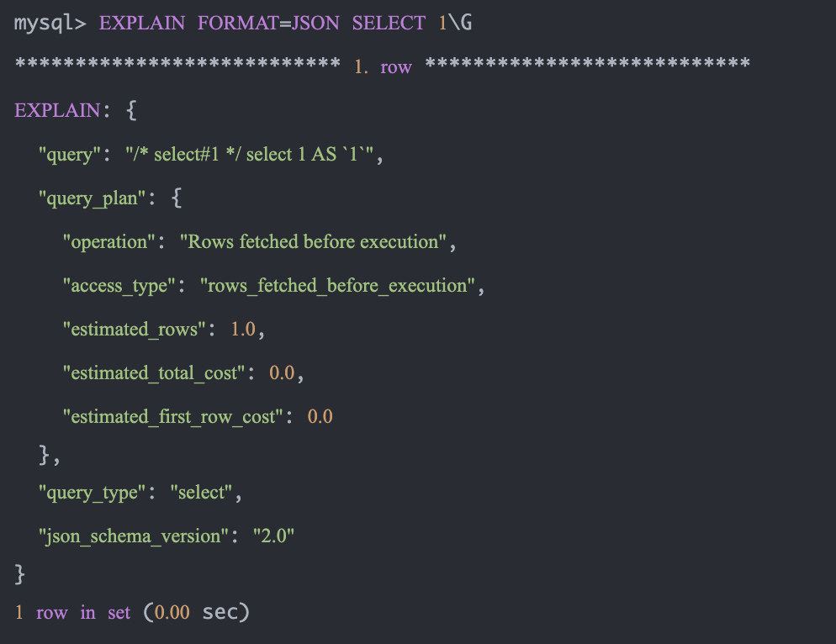Click the "query_type" JSON key

pyautogui.click(x=93, y=493)
